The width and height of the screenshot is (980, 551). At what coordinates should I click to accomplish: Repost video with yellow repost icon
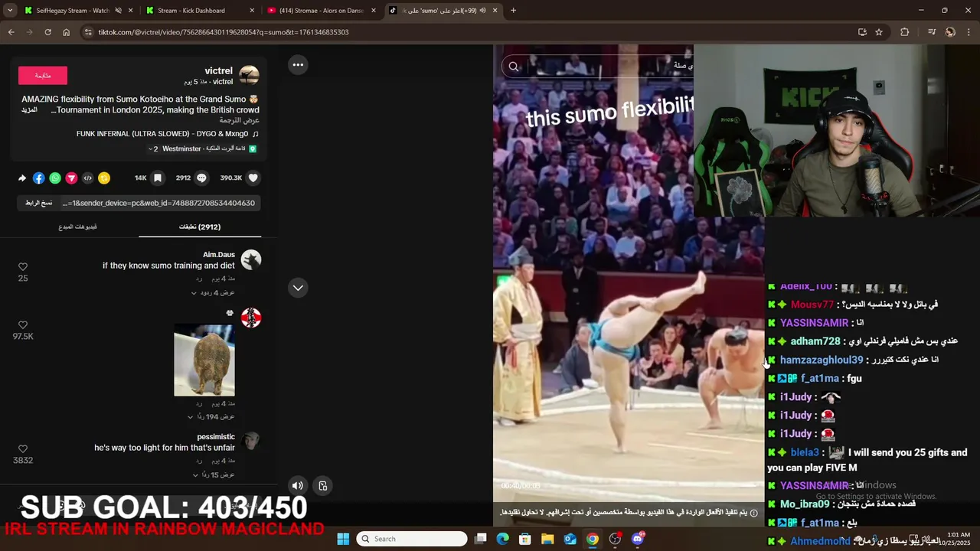click(x=104, y=178)
